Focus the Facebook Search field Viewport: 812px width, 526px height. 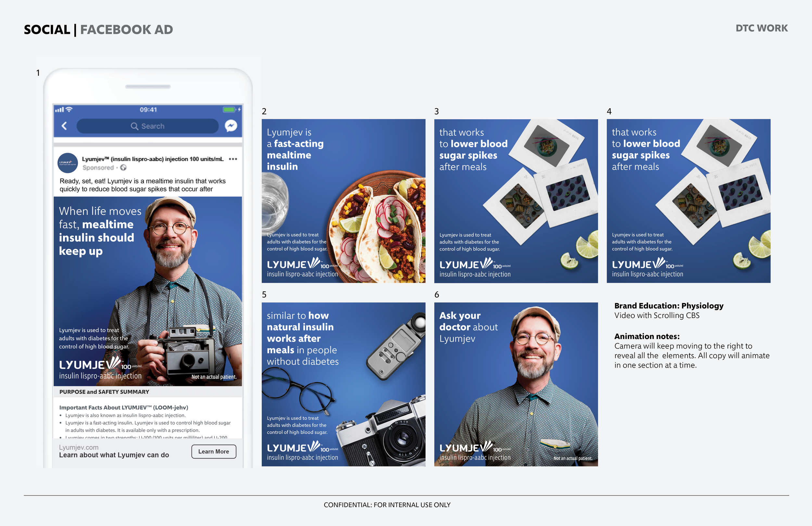[148, 126]
